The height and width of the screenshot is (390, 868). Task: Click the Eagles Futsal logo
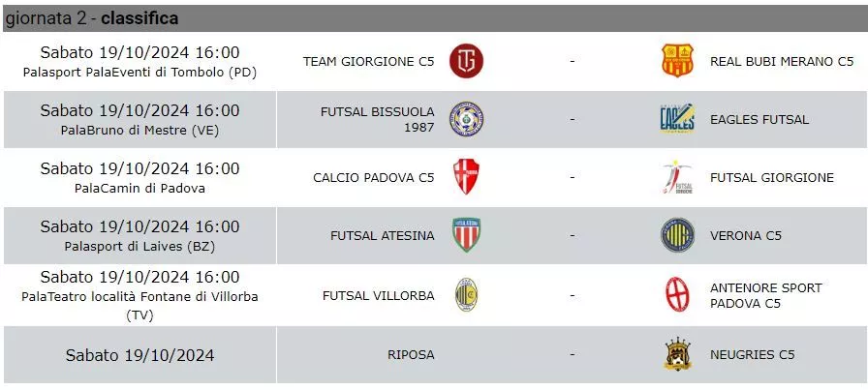pyautogui.click(x=677, y=119)
